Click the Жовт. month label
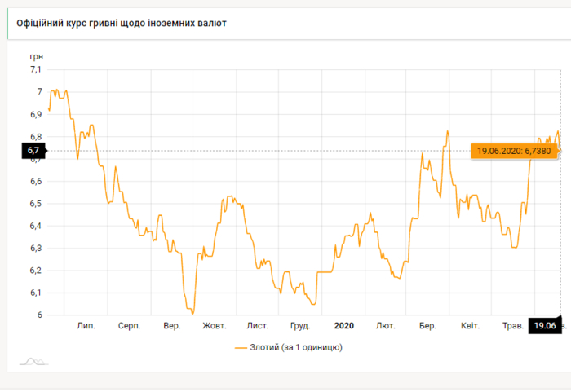Image resolution: width=571 pixels, height=392 pixels. point(215,326)
